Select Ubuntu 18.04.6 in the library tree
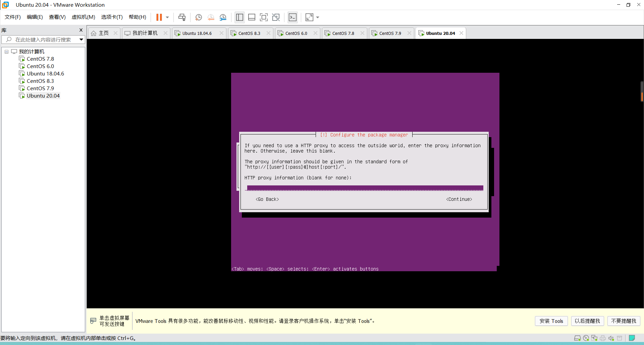The image size is (644, 345). click(45, 74)
